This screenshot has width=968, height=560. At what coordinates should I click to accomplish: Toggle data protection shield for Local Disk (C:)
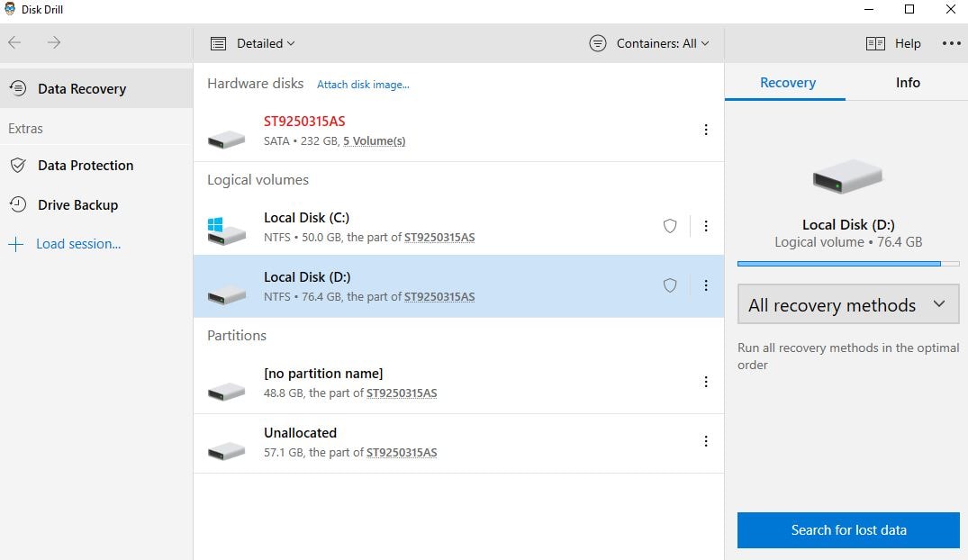point(670,226)
